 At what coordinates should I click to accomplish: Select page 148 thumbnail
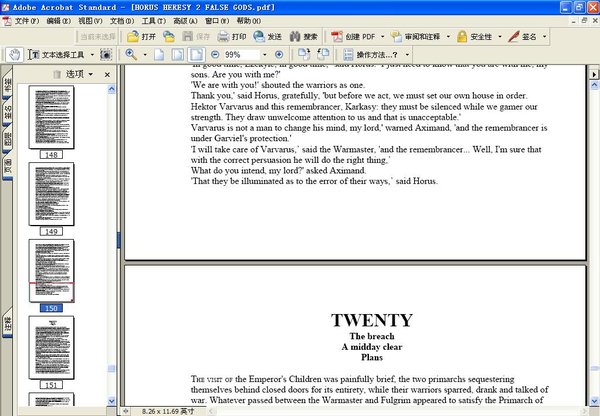(x=51, y=117)
